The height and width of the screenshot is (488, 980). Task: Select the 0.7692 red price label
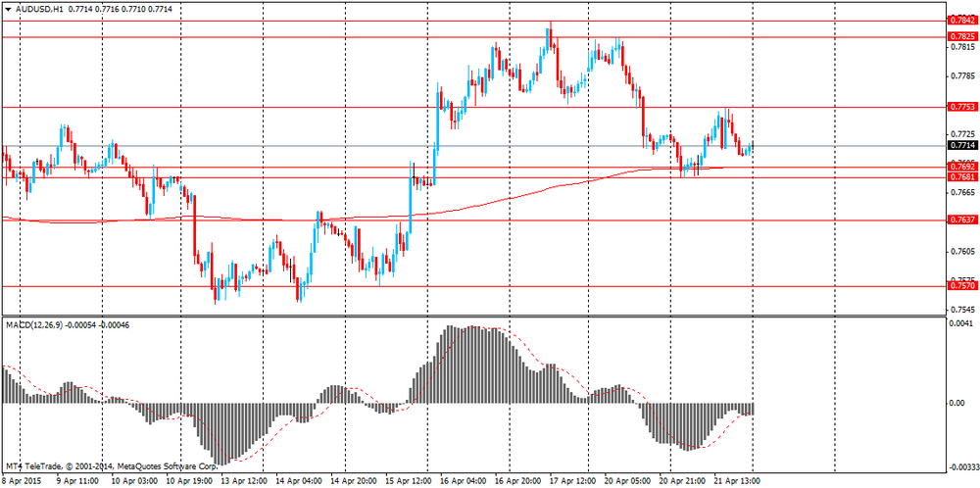tap(962, 167)
